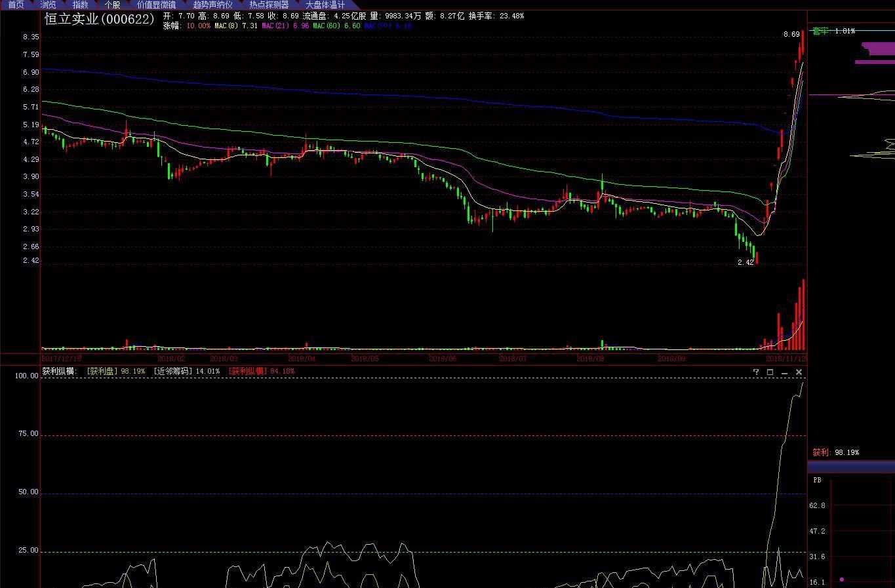Click the 2017/12/19 start date on timeline
This screenshot has width=895, height=588.
click(62, 359)
